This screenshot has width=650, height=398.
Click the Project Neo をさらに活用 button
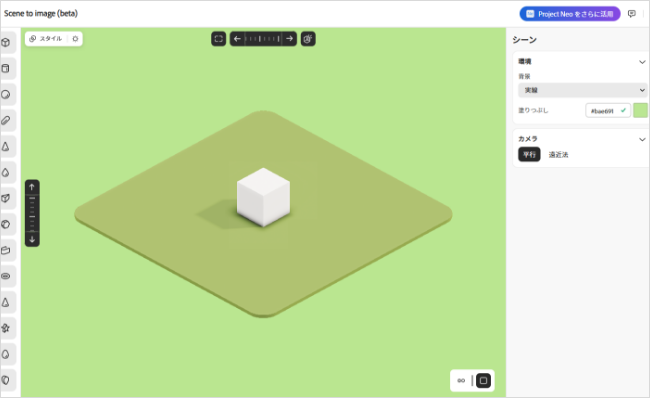click(x=570, y=14)
